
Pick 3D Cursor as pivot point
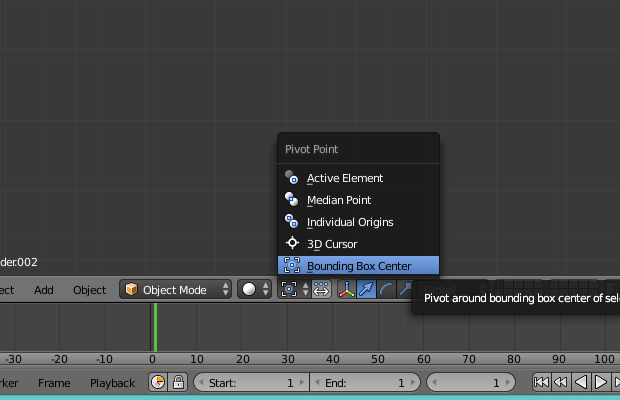[331, 244]
